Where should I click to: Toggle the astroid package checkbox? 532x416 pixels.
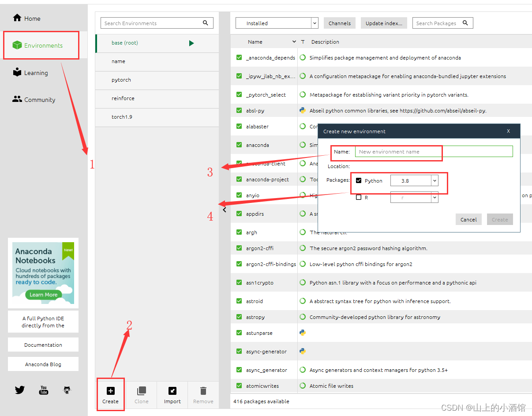(239, 301)
